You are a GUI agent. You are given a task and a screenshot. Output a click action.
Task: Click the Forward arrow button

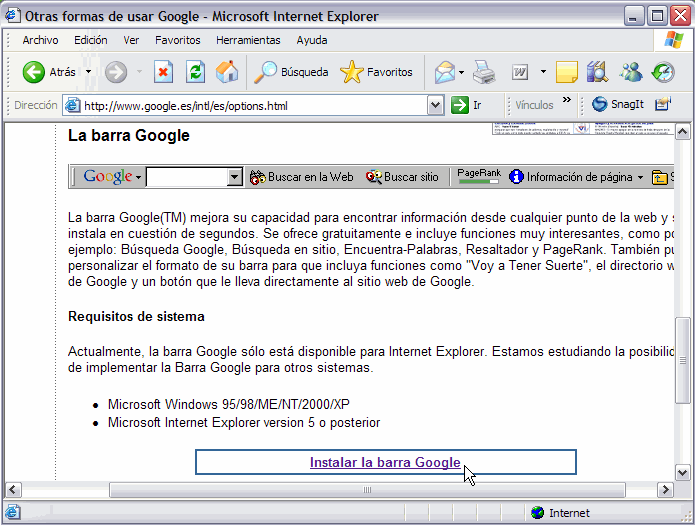tap(116, 72)
